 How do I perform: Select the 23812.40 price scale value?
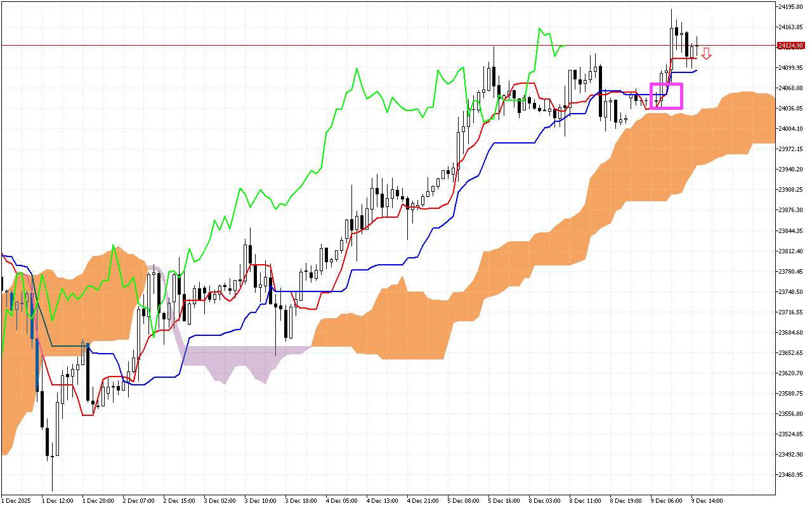point(790,251)
